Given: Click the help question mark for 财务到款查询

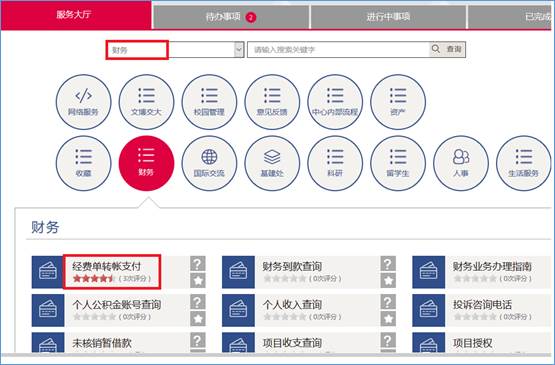Looking at the screenshot, I should (388, 264).
